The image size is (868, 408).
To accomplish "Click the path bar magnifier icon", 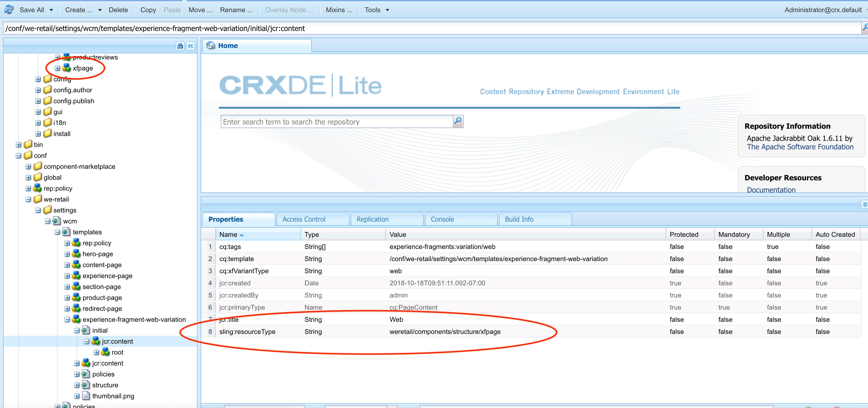I will [x=865, y=28].
